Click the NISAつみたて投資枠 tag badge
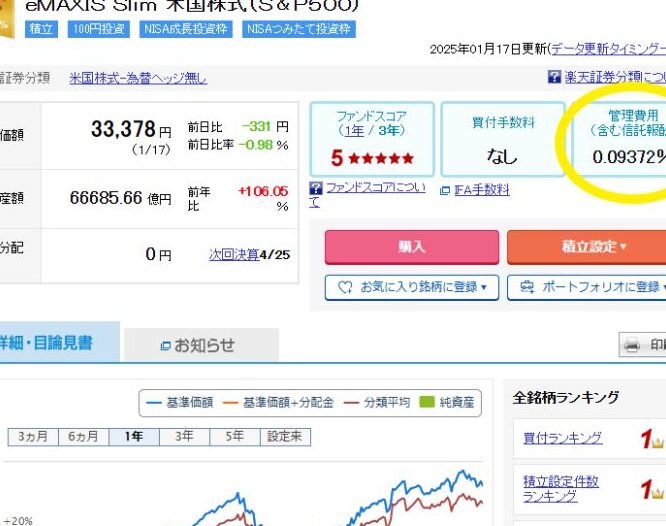The width and height of the screenshot is (666, 526). pos(299,29)
